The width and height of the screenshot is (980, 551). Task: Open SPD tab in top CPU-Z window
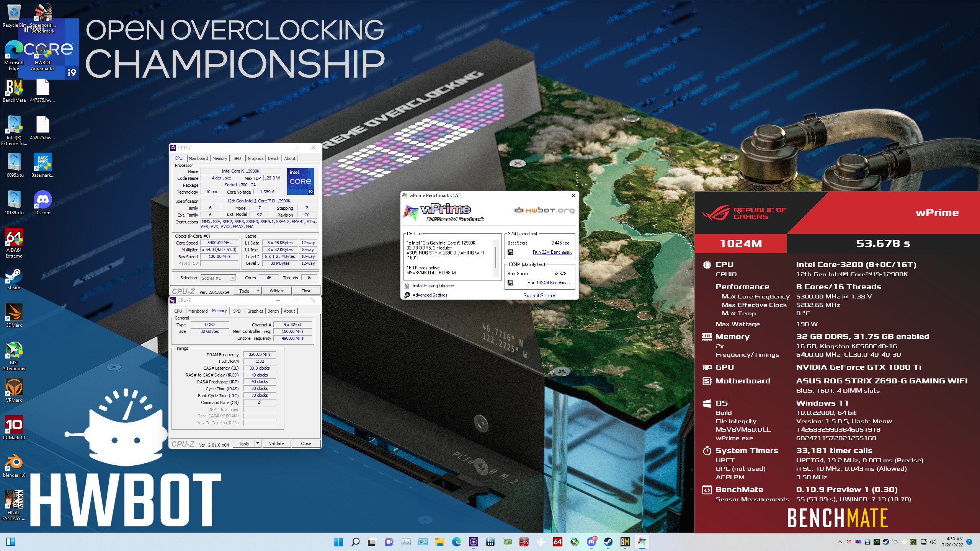click(x=237, y=158)
